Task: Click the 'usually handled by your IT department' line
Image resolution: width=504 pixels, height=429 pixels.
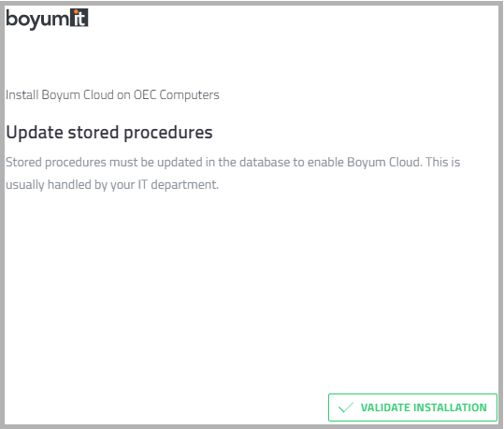Action: coord(112,185)
